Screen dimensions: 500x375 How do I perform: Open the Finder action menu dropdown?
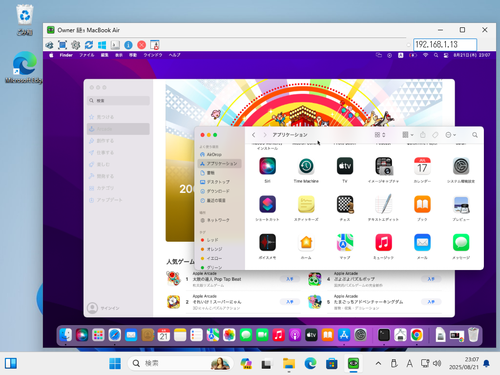tap(451, 135)
